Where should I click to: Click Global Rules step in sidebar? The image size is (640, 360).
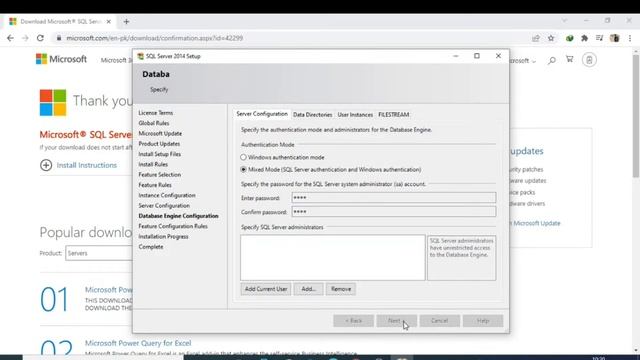tap(153, 123)
